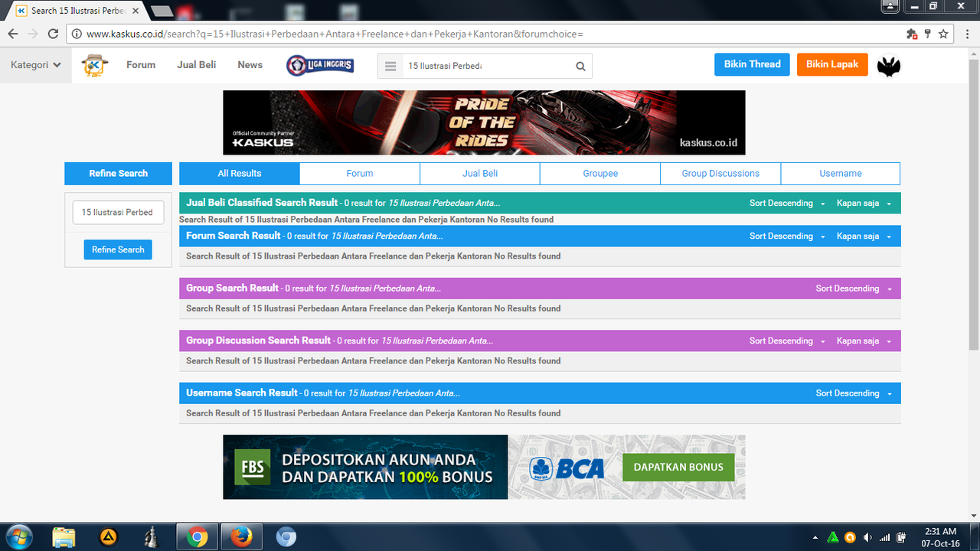This screenshot has width=980, height=551.
Task: Bookmark page with the star icon
Action: [943, 34]
